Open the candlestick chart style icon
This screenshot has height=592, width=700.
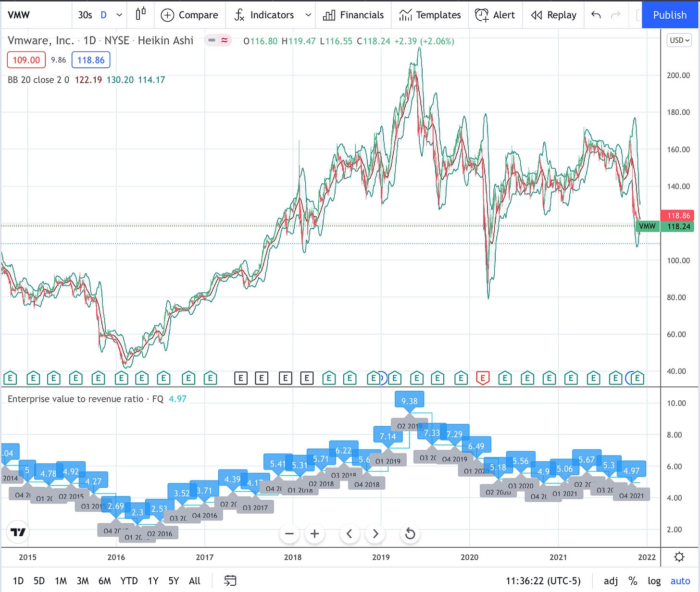coord(140,14)
